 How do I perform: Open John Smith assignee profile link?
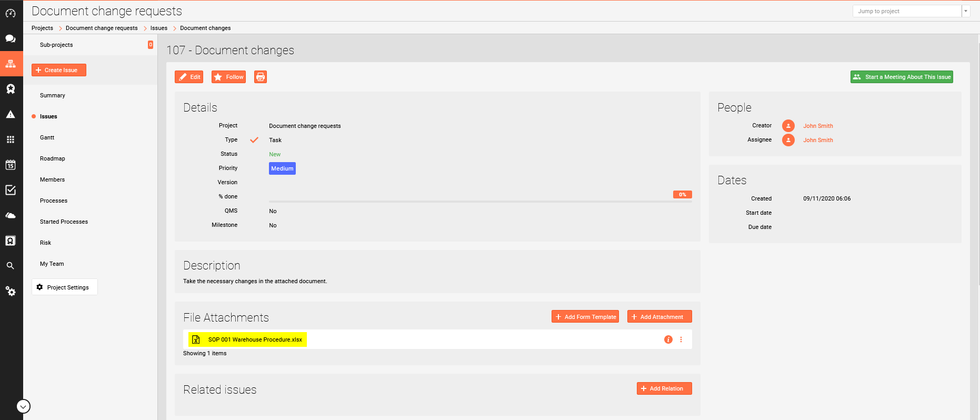pyautogui.click(x=818, y=140)
